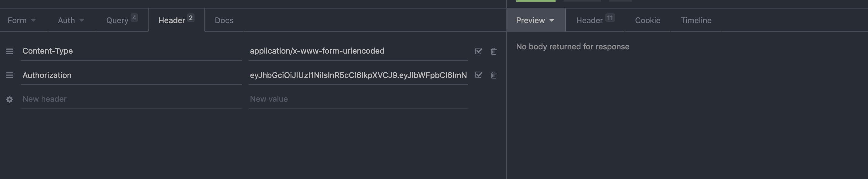Open the Preview dropdown

(536, 20)
